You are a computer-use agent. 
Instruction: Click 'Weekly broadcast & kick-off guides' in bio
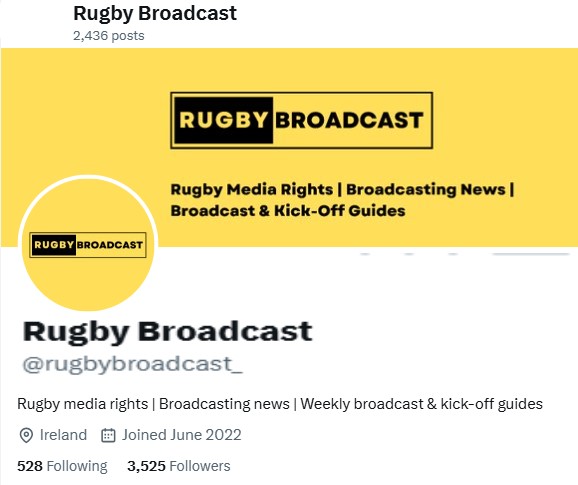click(421, 404)
